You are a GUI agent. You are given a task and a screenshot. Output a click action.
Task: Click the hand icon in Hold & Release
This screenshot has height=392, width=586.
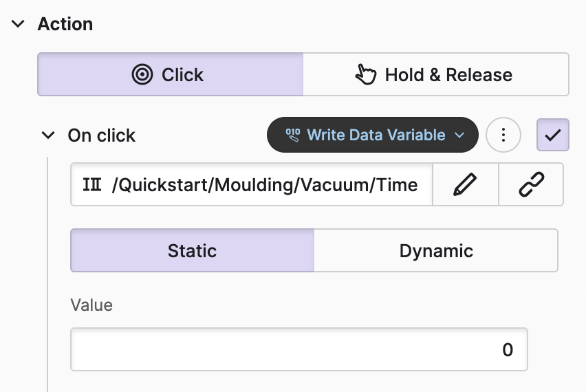click(x=365, y=75)
